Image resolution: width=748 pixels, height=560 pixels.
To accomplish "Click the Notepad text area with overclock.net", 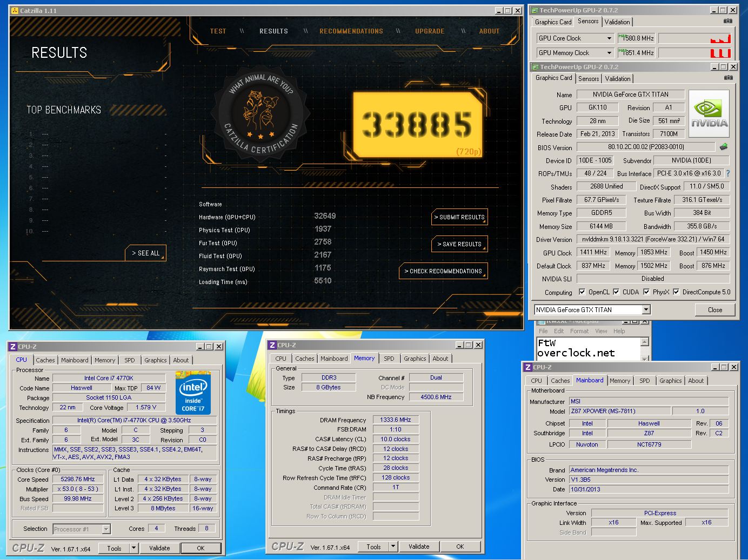I will point(587,348).
